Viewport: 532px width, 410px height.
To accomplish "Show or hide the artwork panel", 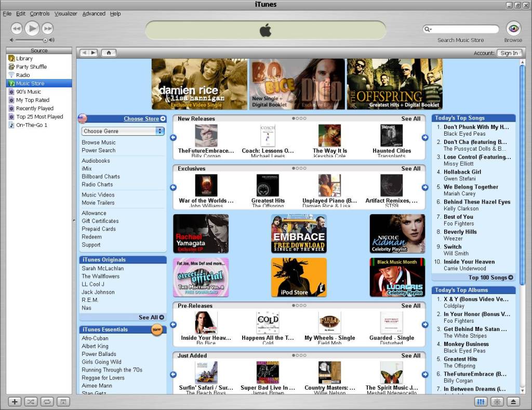I will click(62, 401).
